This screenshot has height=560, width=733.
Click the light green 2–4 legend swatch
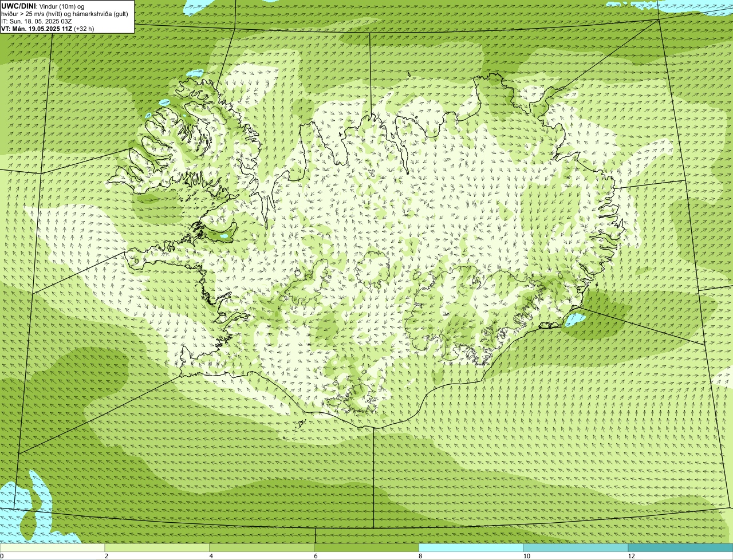157,548
